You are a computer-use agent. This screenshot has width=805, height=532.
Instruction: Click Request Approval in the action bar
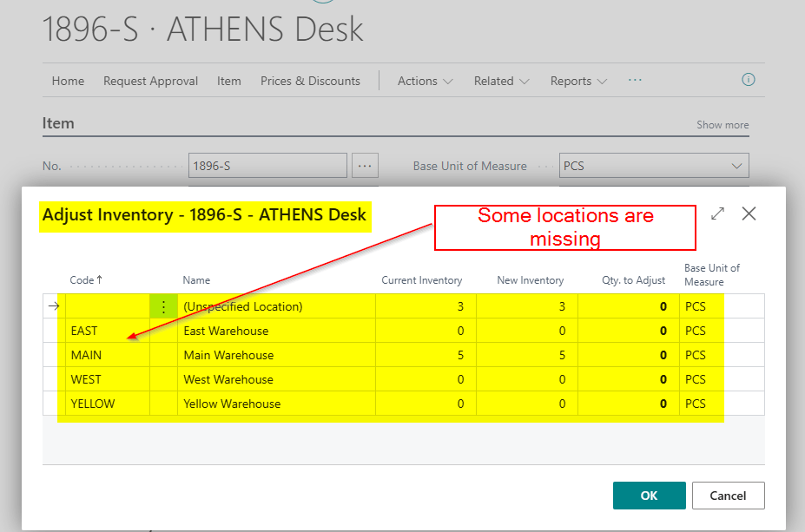click(150, 81)
